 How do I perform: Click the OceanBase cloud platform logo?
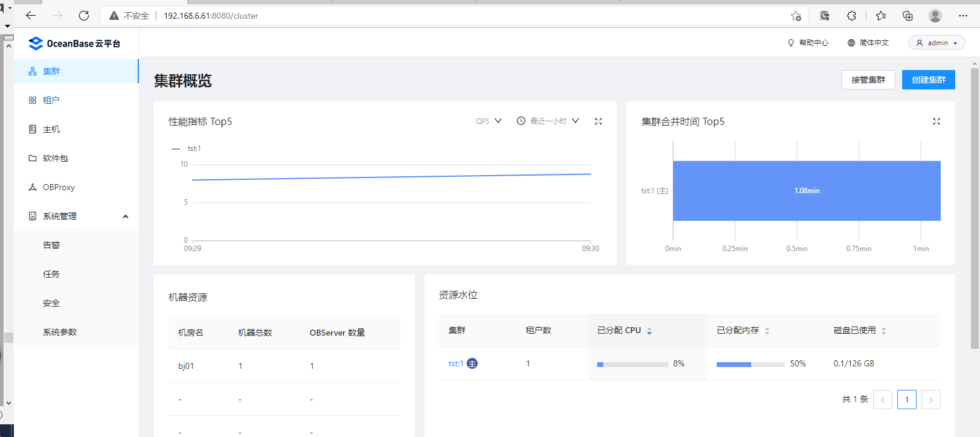coord(74,43)
